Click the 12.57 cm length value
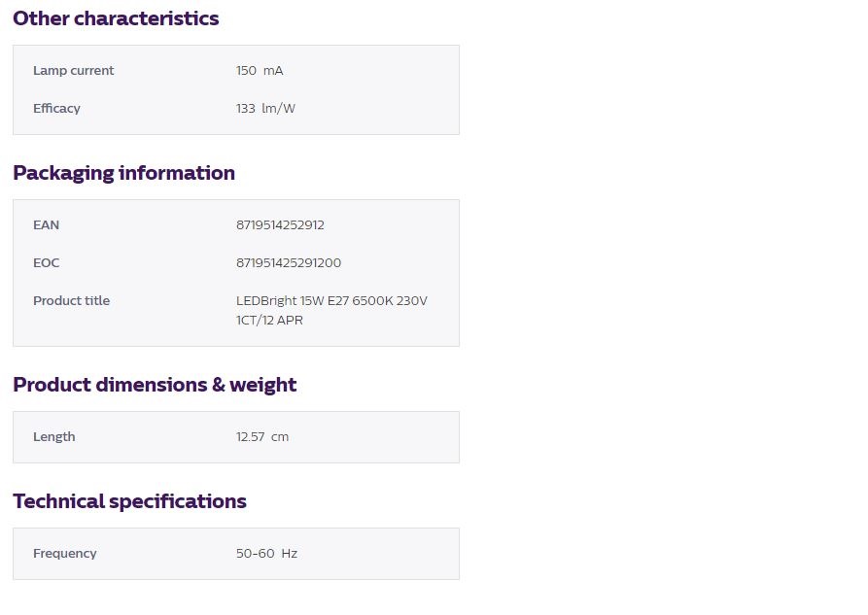Screen dimensions: 868x615 tap(262, 437)
